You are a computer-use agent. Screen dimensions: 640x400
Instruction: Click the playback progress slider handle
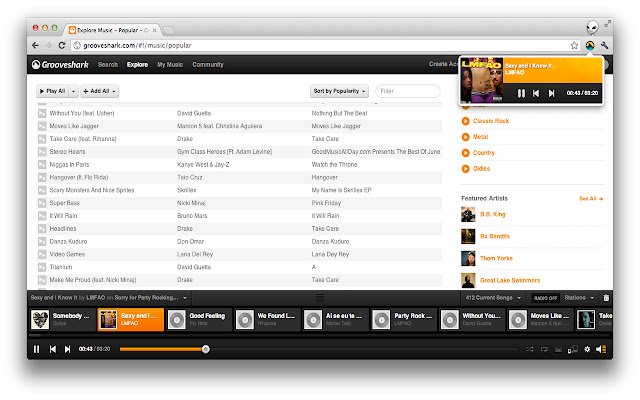[x=206, y=349]
